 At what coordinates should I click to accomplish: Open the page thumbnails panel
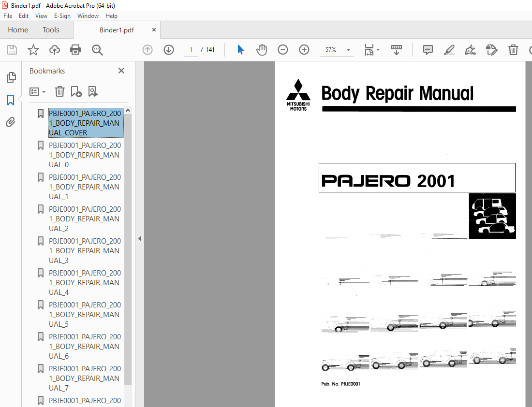[x=11, y=77]
